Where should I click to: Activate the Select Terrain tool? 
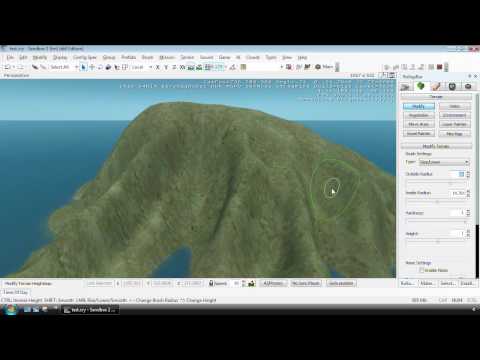[117, 67]
